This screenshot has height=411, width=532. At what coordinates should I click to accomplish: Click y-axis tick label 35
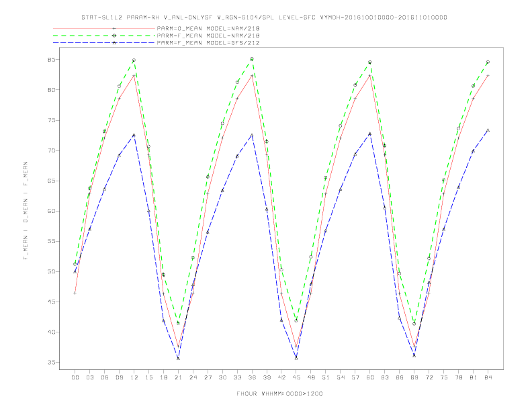click(x=52, y=363)
